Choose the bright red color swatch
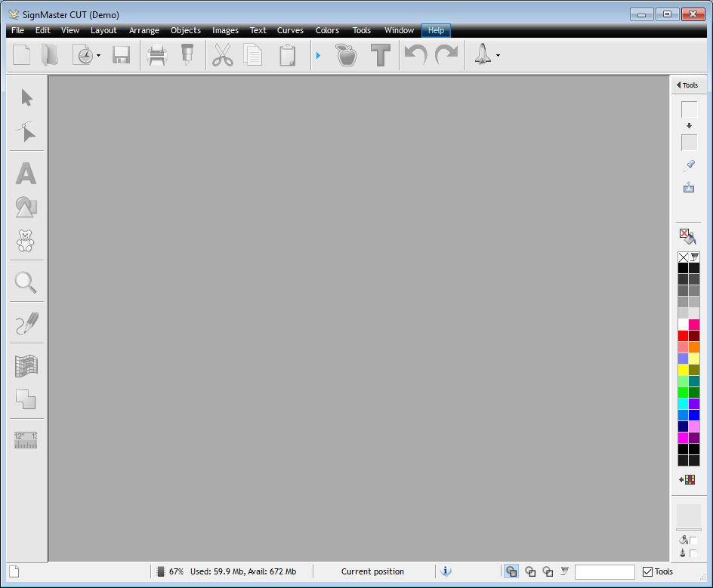The image size is (713, 588). 683,336
